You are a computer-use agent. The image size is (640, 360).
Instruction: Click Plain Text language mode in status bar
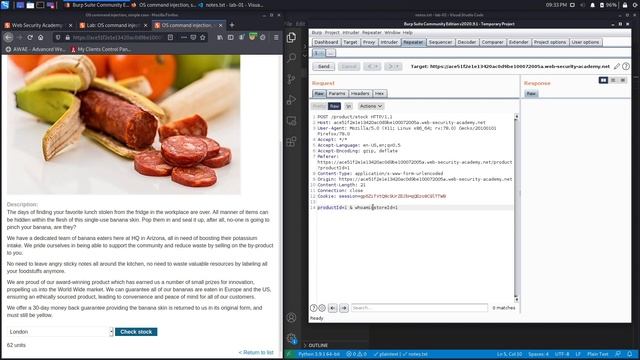pyautogui.click(x=598, y=354)
